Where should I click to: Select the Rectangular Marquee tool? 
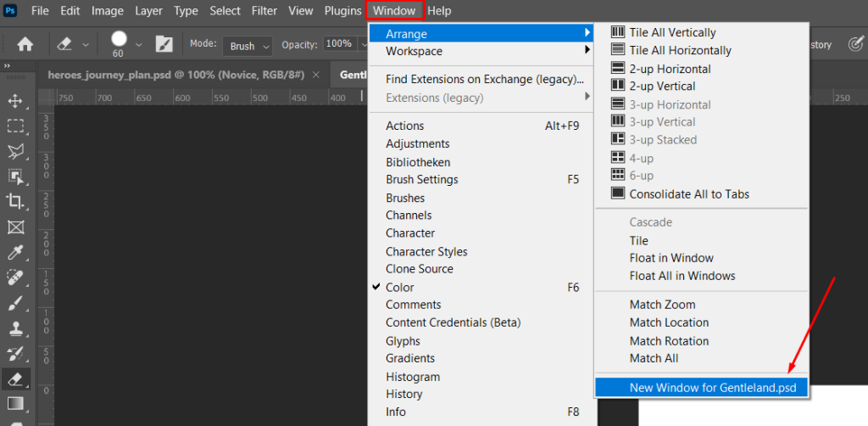pyautogui.click(x=15, y=126)
